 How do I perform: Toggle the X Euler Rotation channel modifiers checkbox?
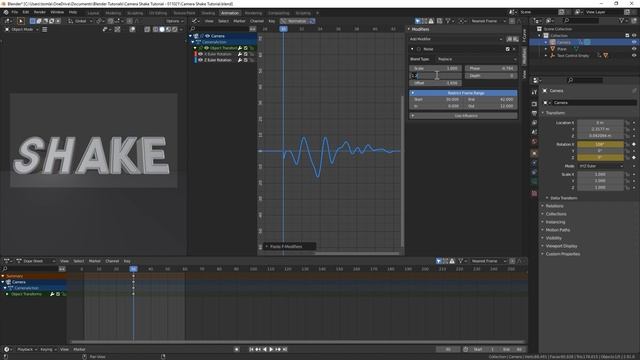pos(246,54)
